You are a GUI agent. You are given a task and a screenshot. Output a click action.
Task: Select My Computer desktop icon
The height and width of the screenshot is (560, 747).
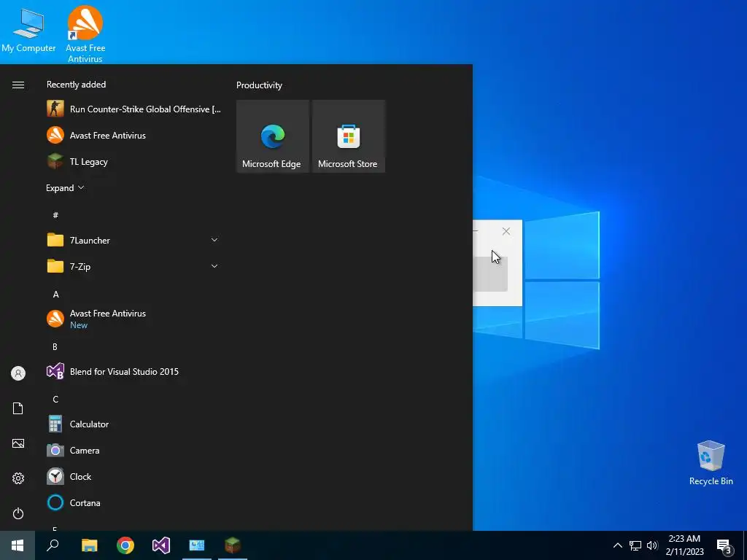(28, 31)
